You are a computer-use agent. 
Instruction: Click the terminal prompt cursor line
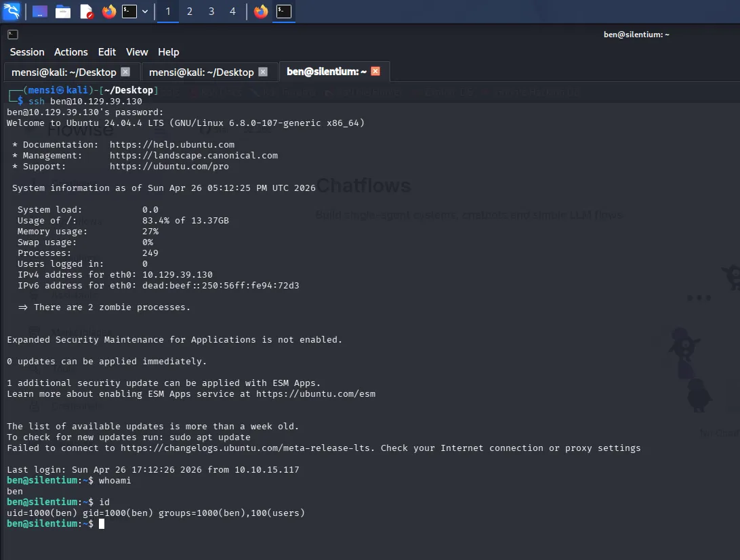click(x=56, y=523)
